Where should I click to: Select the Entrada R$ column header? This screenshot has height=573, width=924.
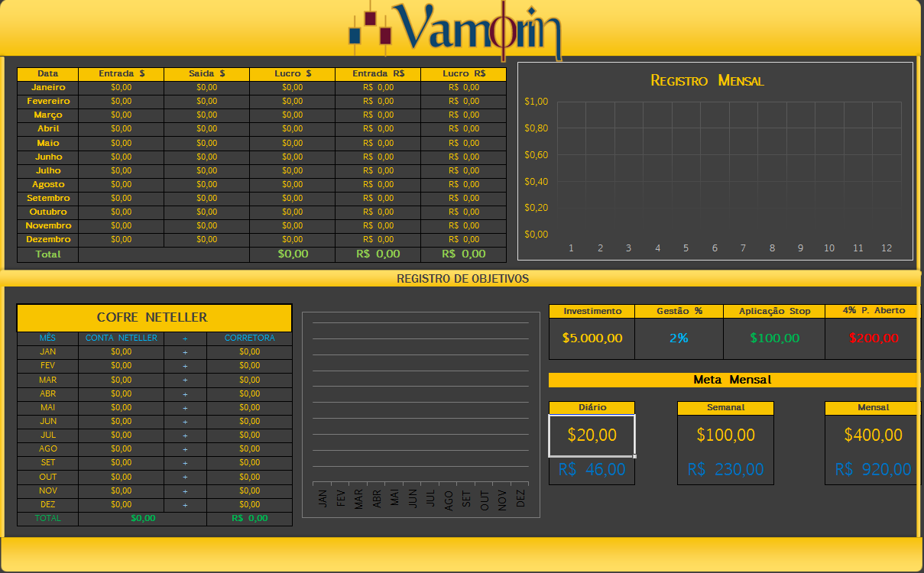[x=378, y=74]
